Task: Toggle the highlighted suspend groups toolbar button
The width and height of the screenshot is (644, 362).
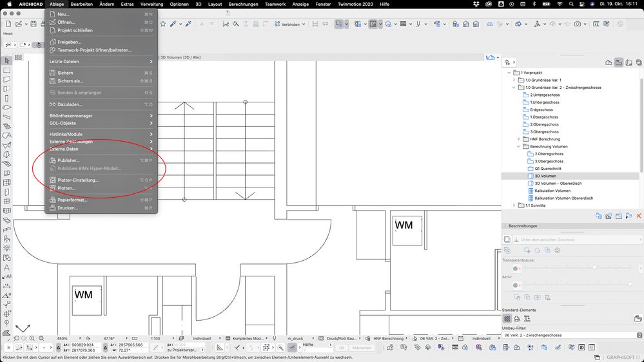Action: click(x=339, y=24)
